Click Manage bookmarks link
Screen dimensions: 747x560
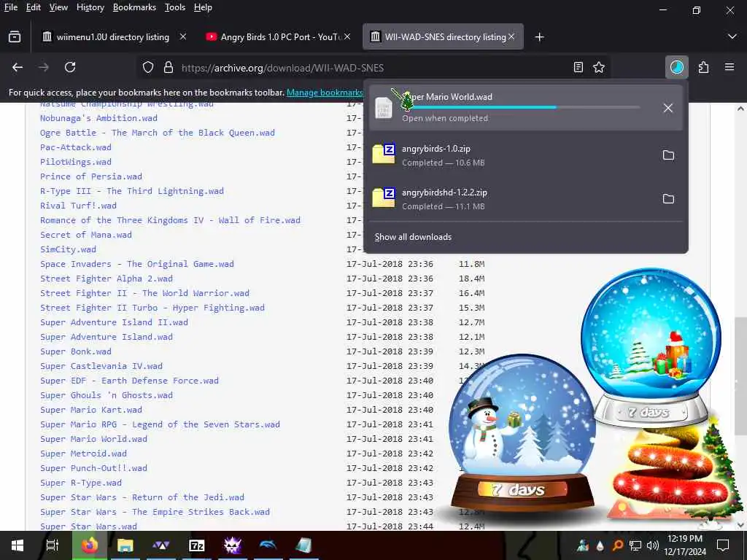(325, 93)
